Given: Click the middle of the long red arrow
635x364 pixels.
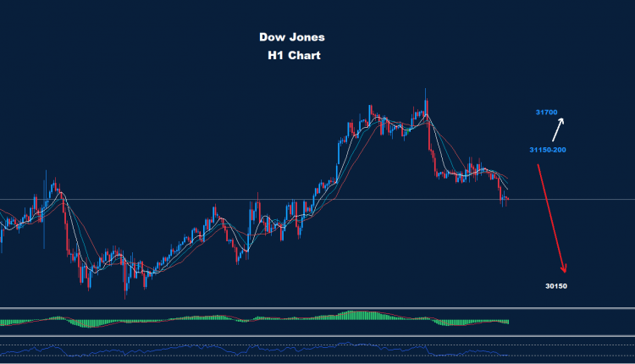Looking at the screenshot, I should (x=549, y=216).
